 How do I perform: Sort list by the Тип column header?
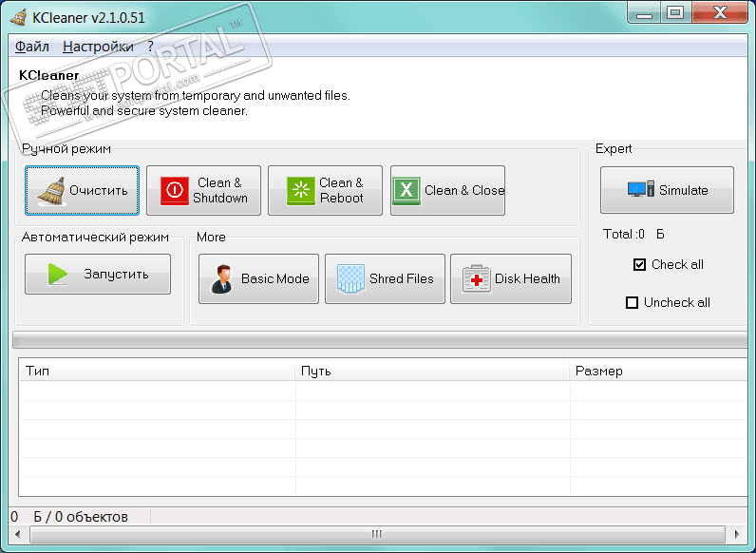(x=157, y=371)
